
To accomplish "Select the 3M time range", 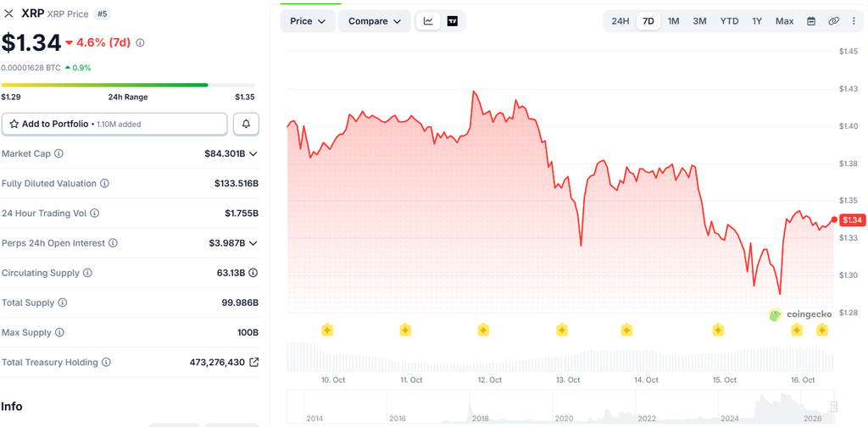I will pyautogui.click(x=699, y=21).
